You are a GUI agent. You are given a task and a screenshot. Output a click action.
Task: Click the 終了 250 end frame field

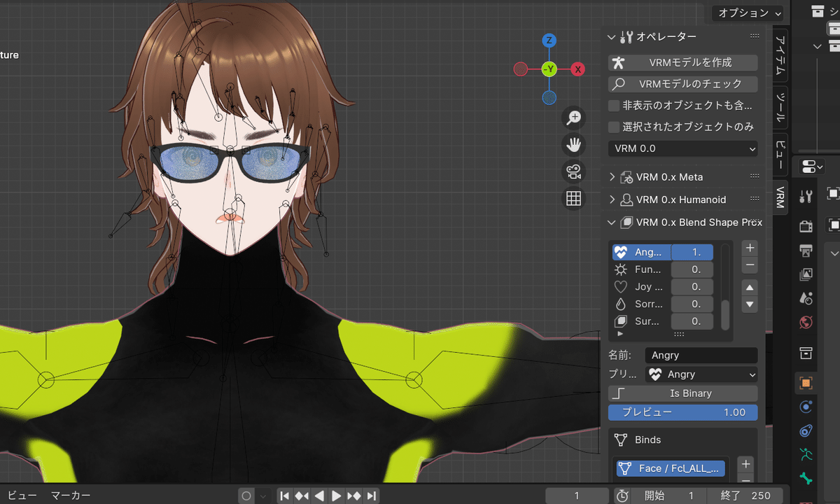click(746, 496)
